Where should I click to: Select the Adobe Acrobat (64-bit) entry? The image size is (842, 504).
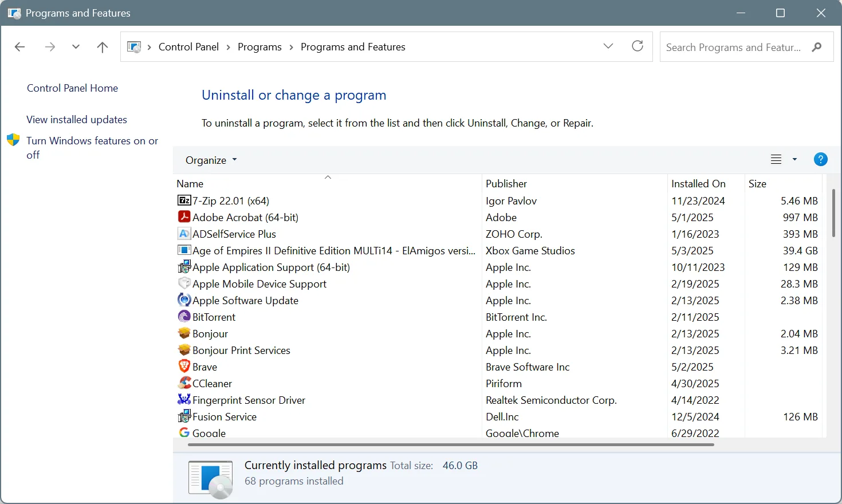245,217
